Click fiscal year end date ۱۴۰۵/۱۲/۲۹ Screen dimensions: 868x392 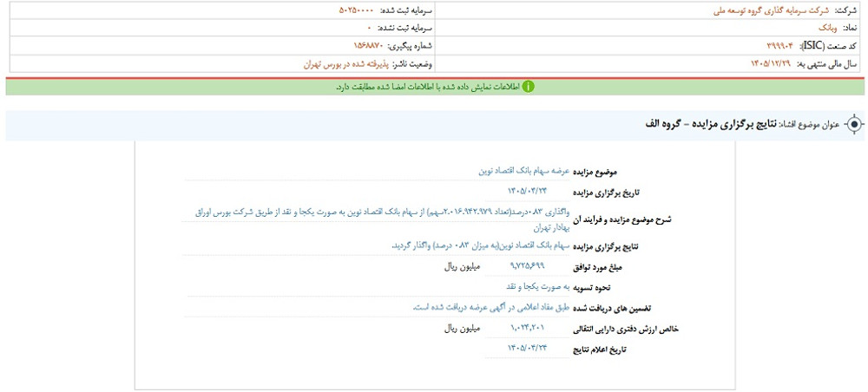771,64
